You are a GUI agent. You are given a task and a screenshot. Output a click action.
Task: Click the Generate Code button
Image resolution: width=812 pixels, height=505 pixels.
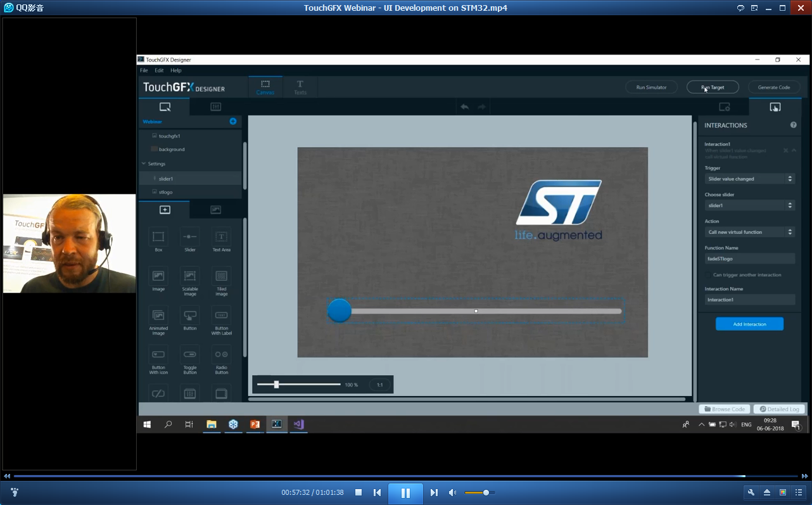(774, 87)
